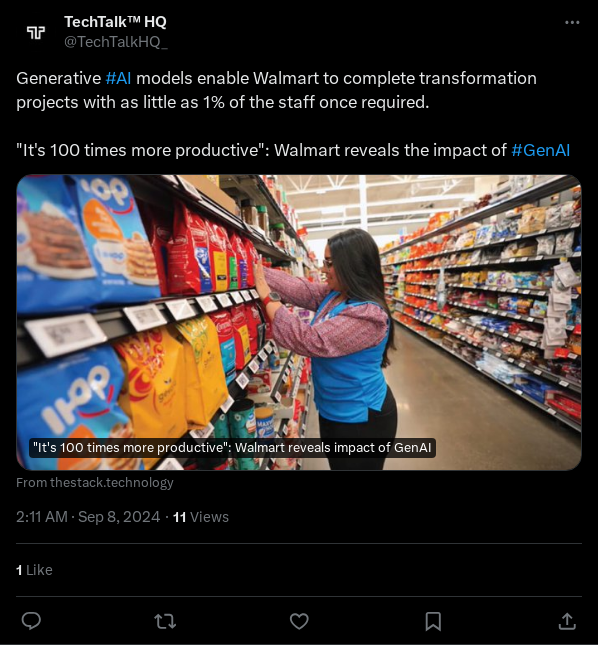Visit the @TechTalkHQ_ handle

(116, 42)
